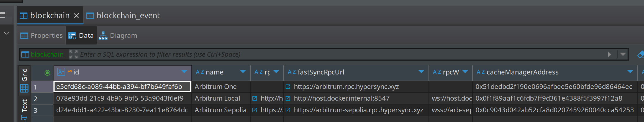Click the restore panel icon at far left

pyautogui.click(x=3, y=15)
